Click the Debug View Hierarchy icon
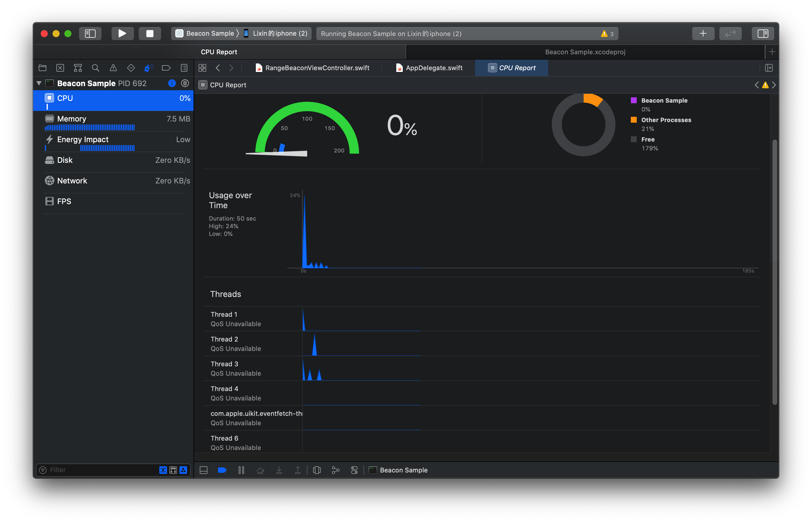 click(317, 470)
